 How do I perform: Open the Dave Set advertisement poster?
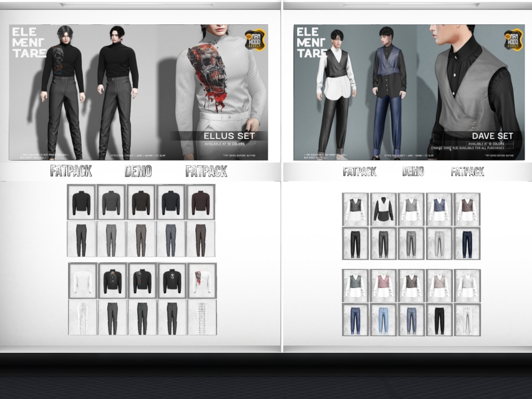click(x=409, y=92)
